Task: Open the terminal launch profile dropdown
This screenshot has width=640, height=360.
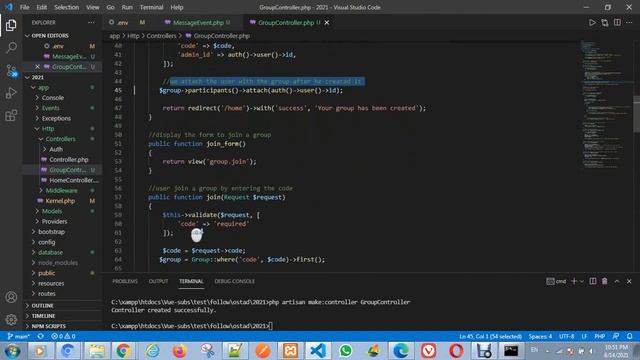Action: coord(582,281)
